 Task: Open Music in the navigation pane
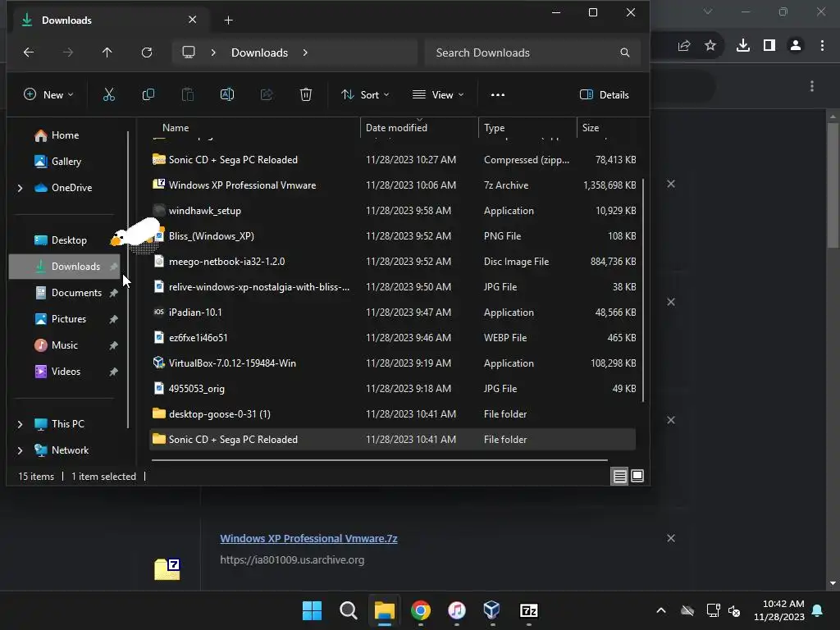click(57, 345)
